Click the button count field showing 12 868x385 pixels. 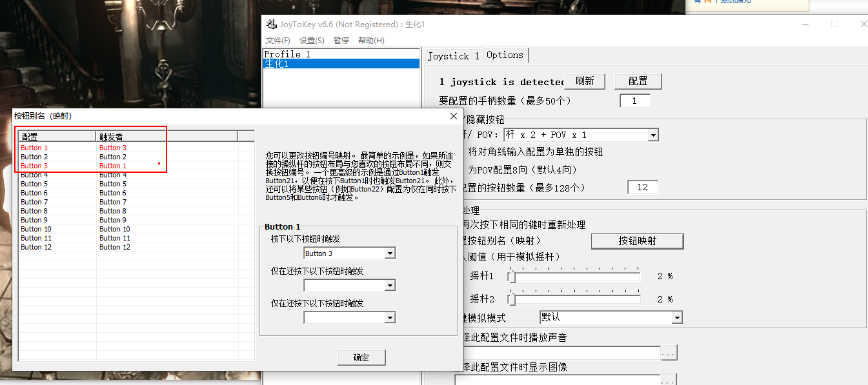click(x=643, y=187)
